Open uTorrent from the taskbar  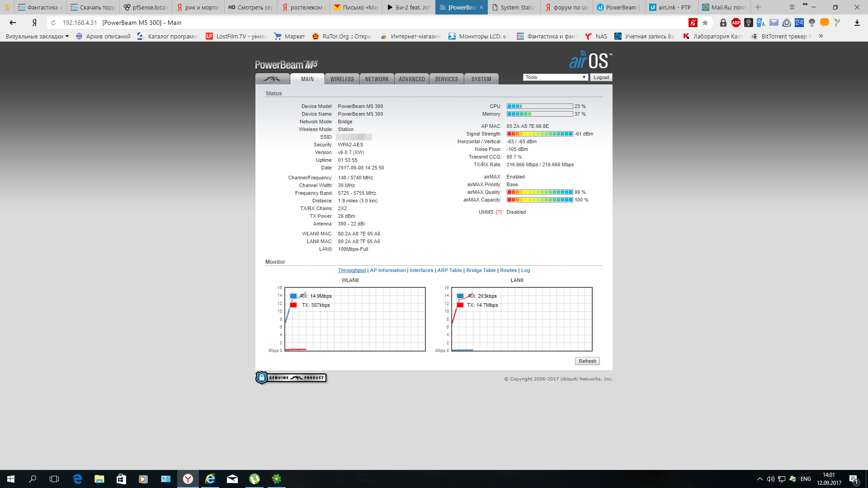255,479
